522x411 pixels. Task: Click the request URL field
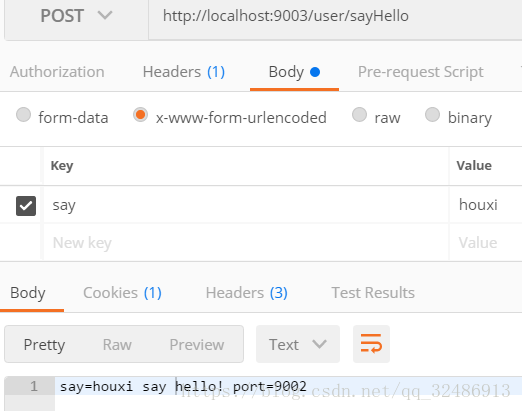pos(335,16)
